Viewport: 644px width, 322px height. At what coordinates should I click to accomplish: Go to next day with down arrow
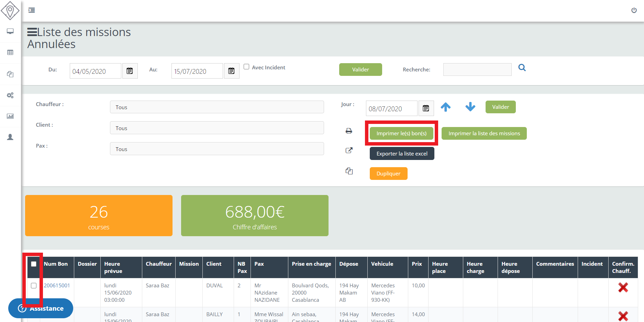click(x=470, y=107)
